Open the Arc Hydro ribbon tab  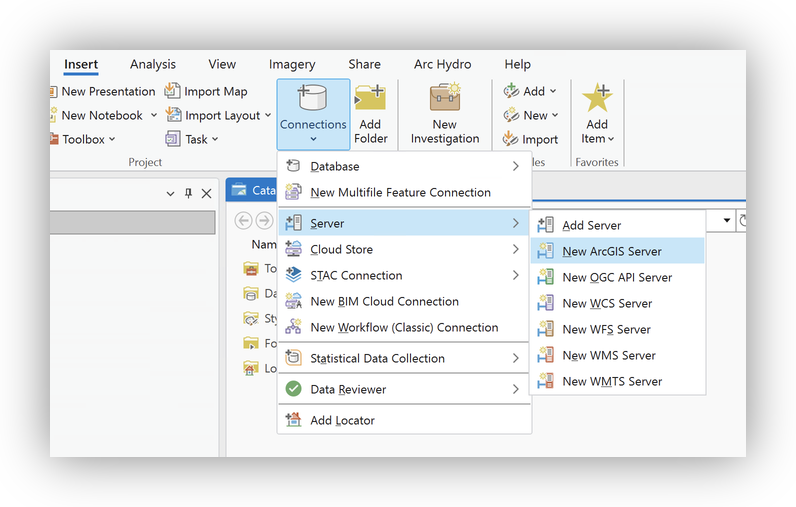443,65
